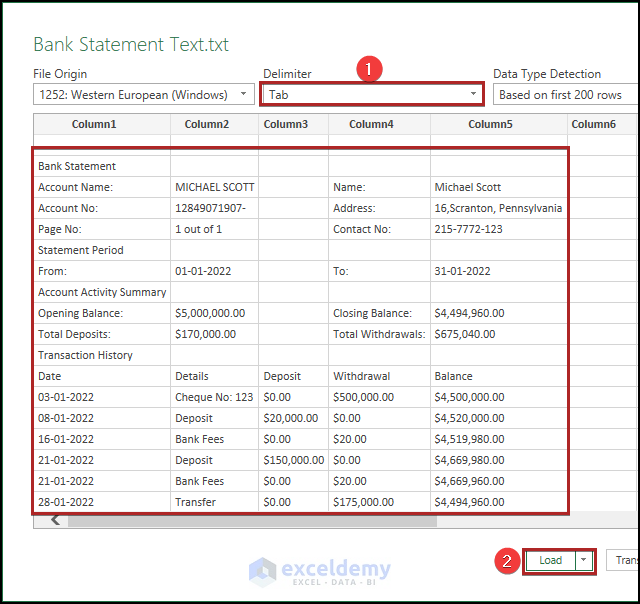
Task: Click the 'Account Name:' cell
Action: (102, 187)
